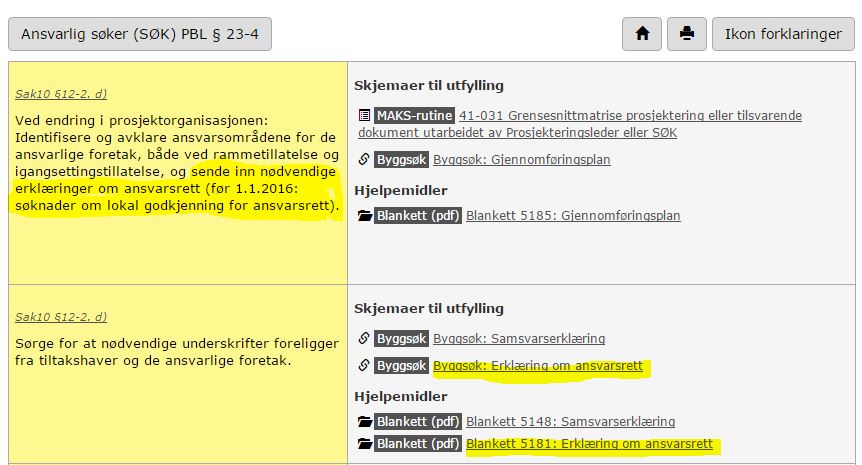Click folder icon beside Blankett 5148
Screen dimensions: 862x465
pyautogui.click(x=364, y=421)
